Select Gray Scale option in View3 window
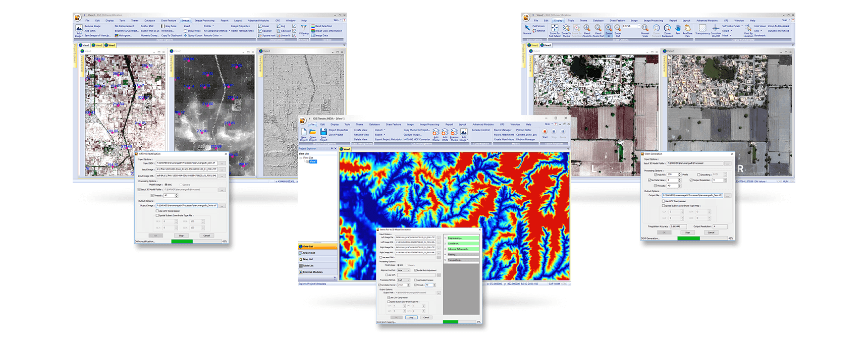Screen dimensions: 868x342 169,26
